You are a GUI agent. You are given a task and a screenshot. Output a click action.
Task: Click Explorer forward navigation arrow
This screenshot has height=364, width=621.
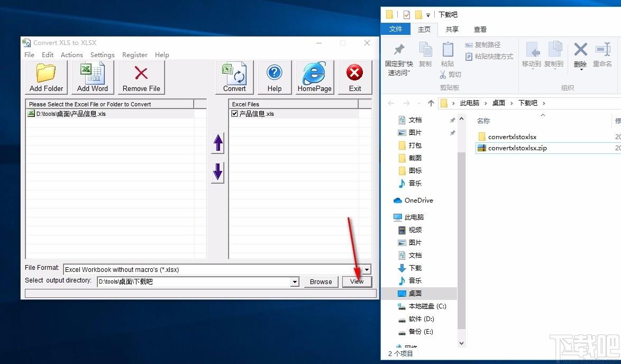407,103
